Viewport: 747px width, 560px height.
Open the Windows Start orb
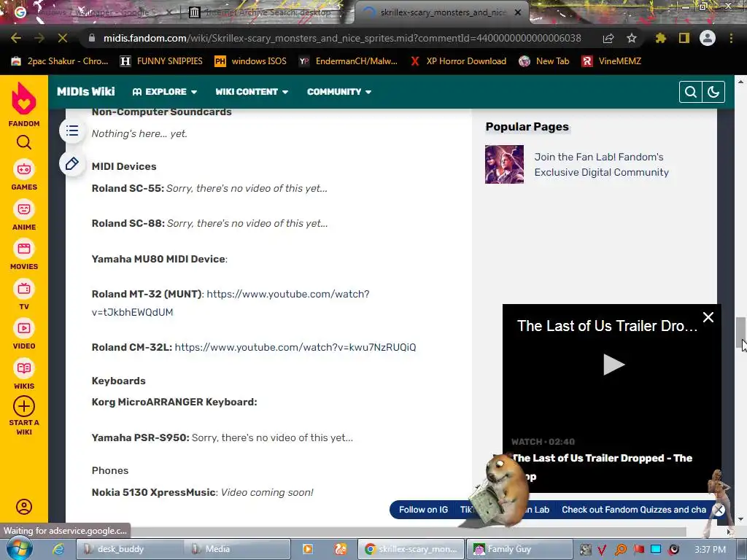[x=19, y=548]
